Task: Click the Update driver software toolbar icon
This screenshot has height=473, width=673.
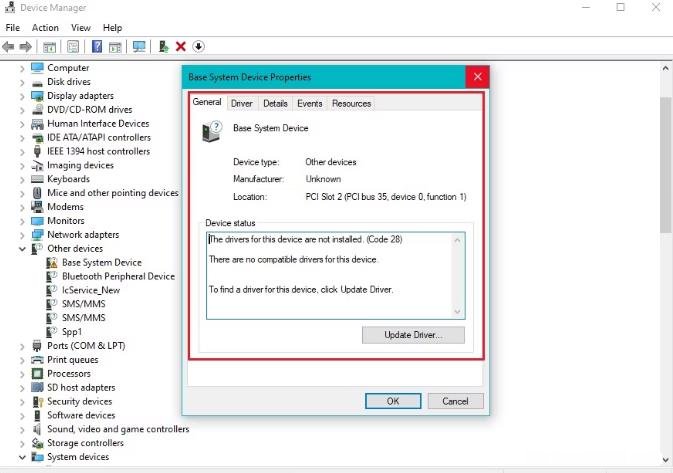Action: (x=163, y=46)
